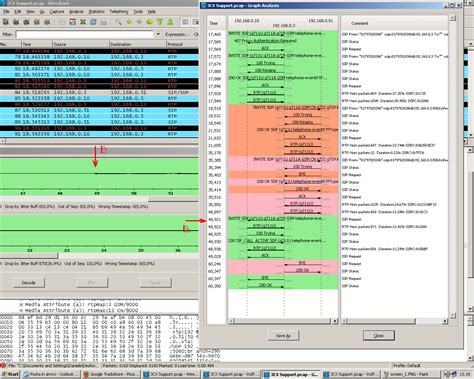Open the filter Expression dialog
This screenshot has height=379, width=474.
[177, 34]
